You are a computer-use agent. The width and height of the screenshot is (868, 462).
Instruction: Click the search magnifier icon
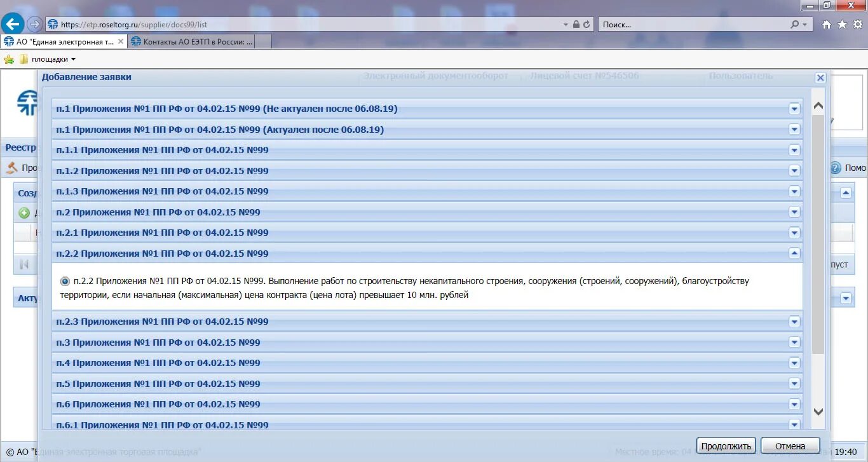point(794,25)
